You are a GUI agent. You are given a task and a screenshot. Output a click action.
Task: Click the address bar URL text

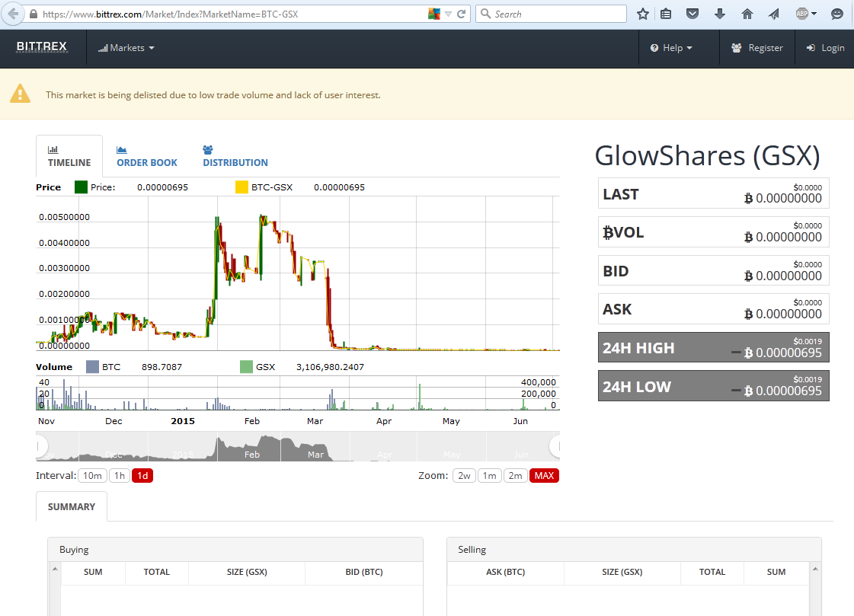[x=170, y=14]
